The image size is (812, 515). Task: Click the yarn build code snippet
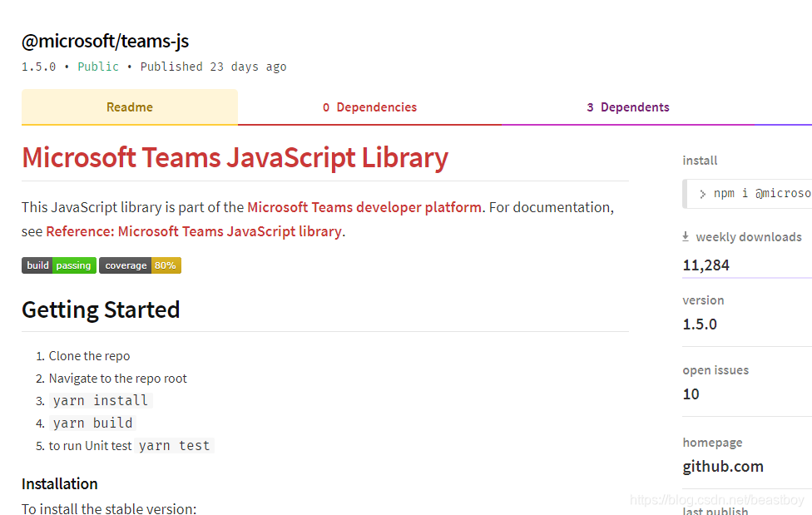[x=92, y=423]
